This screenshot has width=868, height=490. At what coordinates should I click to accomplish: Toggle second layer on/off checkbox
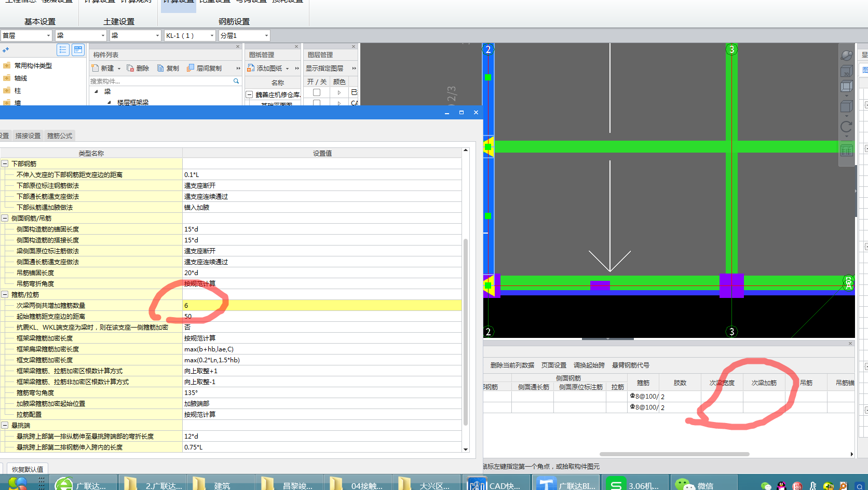click(317, 103)
